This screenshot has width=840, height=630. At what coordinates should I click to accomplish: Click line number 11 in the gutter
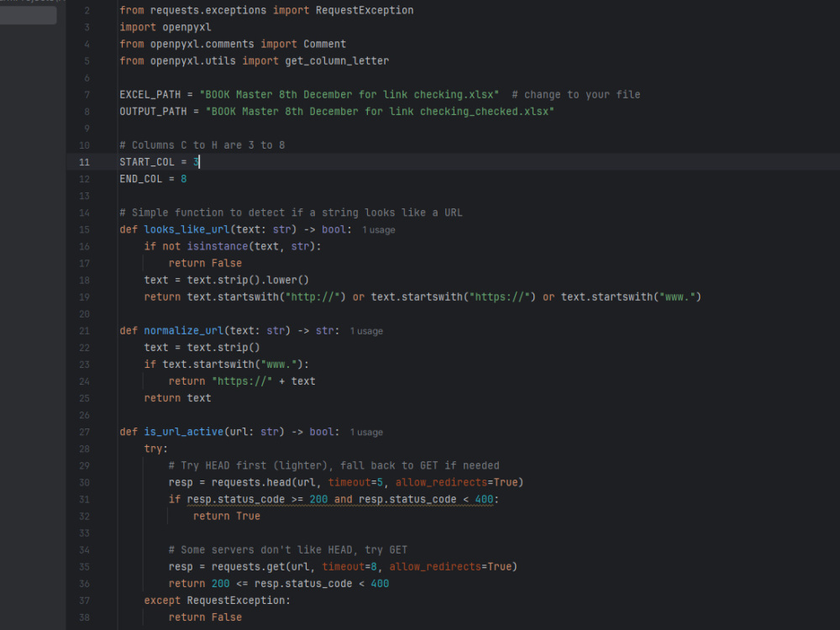(x=84, y=162)
